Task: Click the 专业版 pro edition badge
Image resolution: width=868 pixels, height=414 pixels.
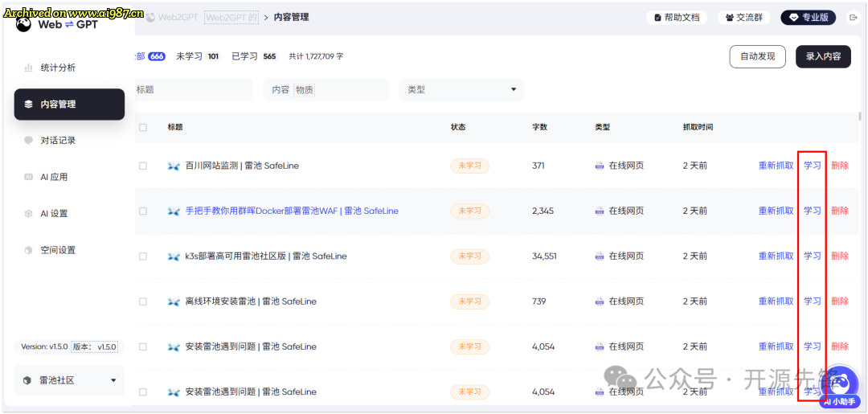Action: click(x=809, y=18)
